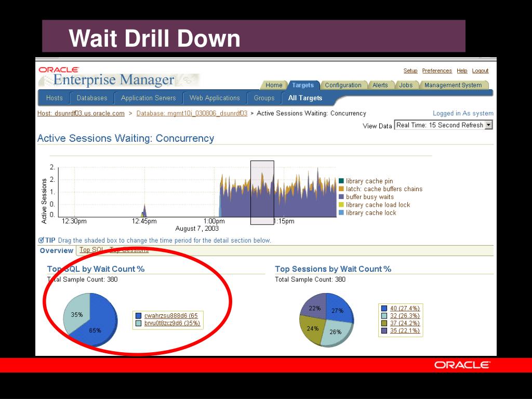Screen dimensions: 532x399
Task: Click teal swatch beside brvu0t8zcz9d6
Action: click(138, 323)
